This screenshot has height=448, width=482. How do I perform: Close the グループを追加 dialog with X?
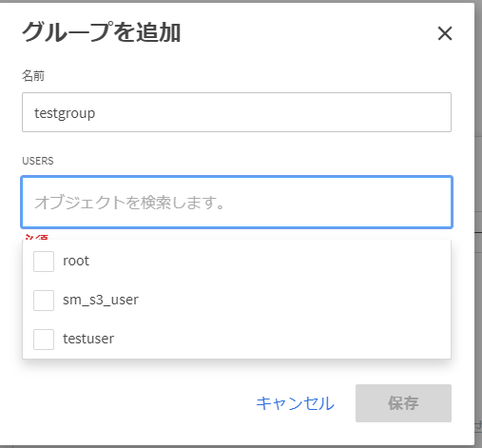[445, 33]
